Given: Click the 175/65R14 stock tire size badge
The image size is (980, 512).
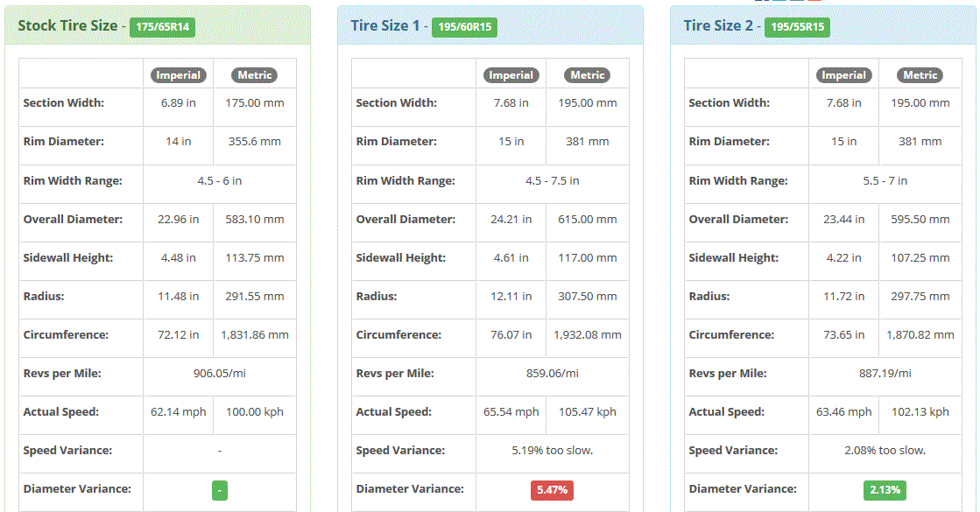Looking at the screenshot, I should [163, 27].
